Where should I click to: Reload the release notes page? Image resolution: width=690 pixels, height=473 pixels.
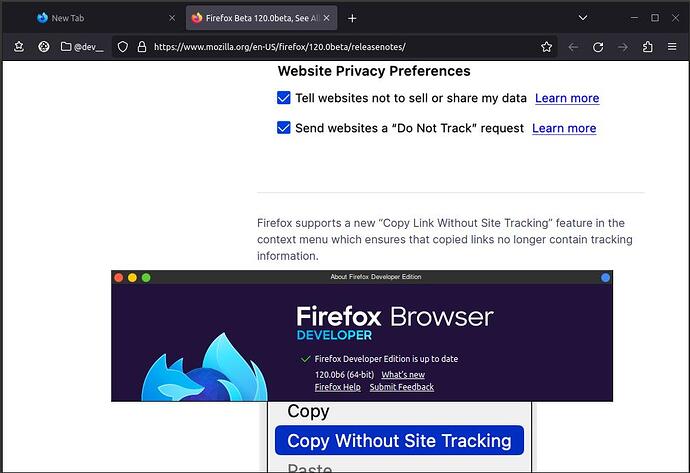598,47
